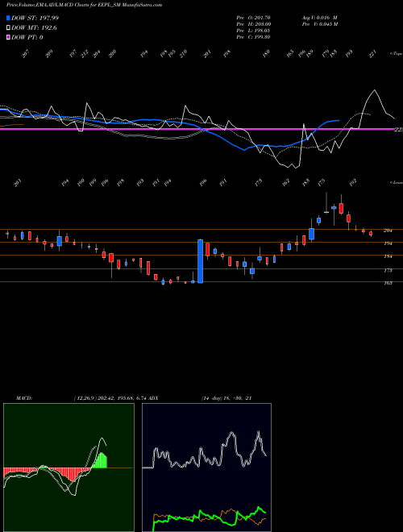Click the 162 lows label

point(286,182)
